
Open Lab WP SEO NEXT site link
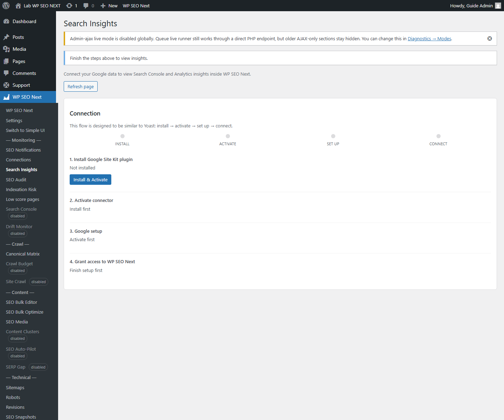click(38, 6)
